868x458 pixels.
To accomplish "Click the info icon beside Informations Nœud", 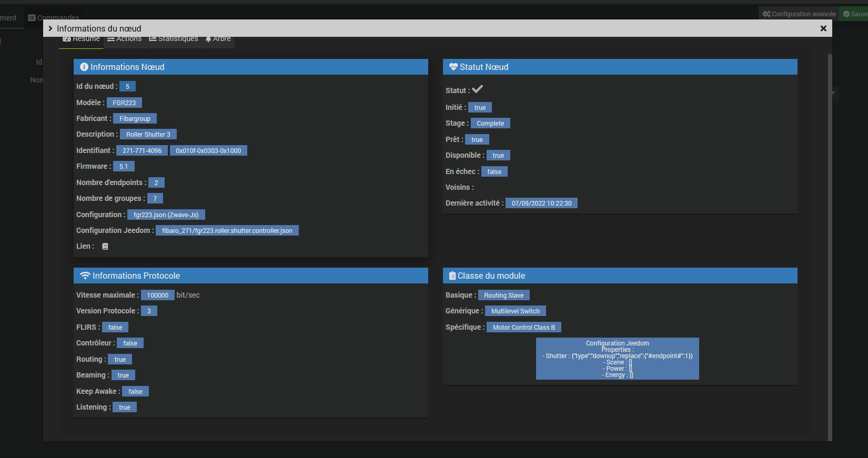I will [84, 67].
